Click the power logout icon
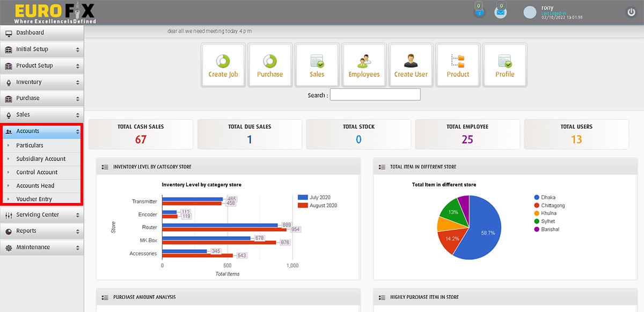The width and height of the screenshot is (644, 312). (x=631, y=12)
